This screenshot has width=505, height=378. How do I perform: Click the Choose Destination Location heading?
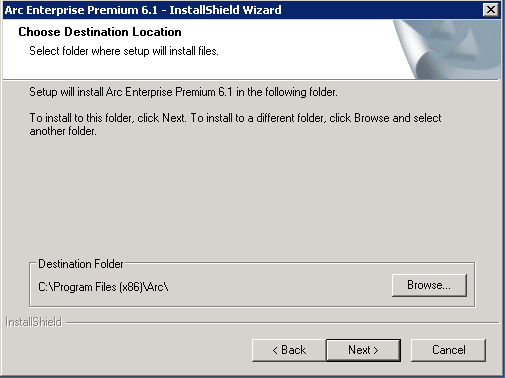click(x=100, y=32)
